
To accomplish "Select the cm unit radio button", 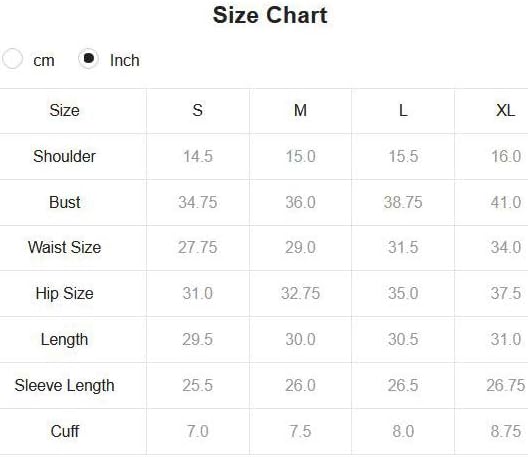I will click(12, 59).
